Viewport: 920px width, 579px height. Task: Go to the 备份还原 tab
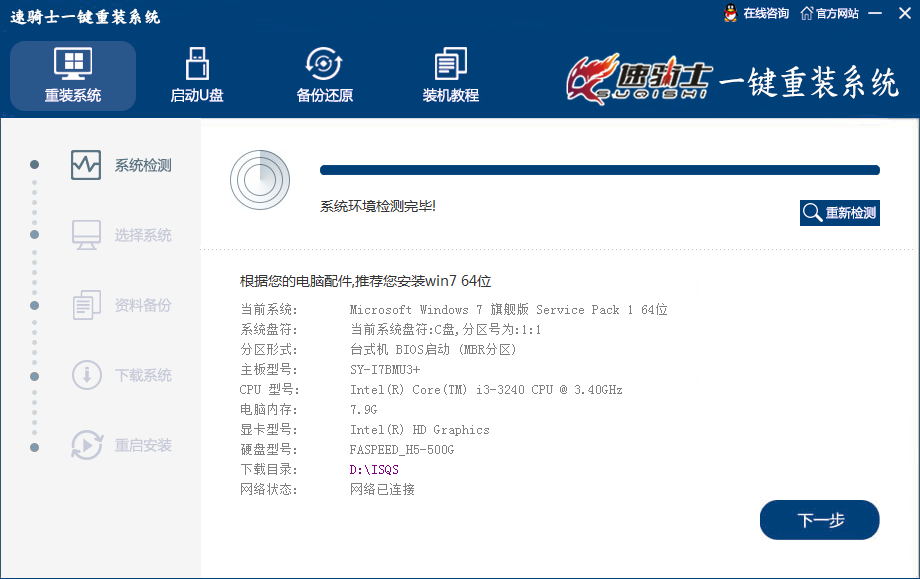pos(324,76)
